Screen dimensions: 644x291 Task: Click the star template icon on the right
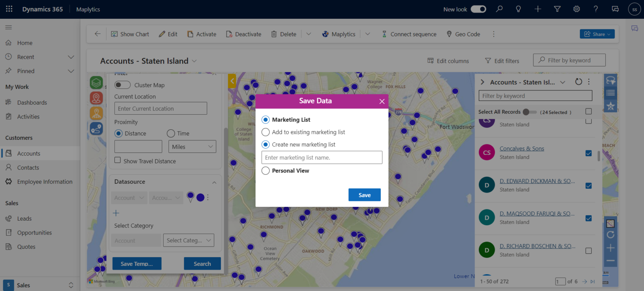[610, 106]
